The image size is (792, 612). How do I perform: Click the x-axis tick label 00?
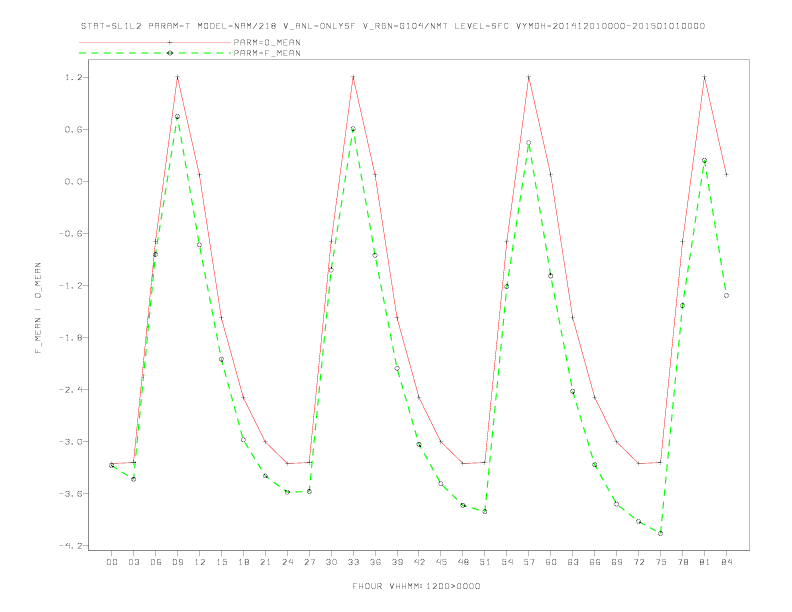pyautogui.click(x=112, y=562)
